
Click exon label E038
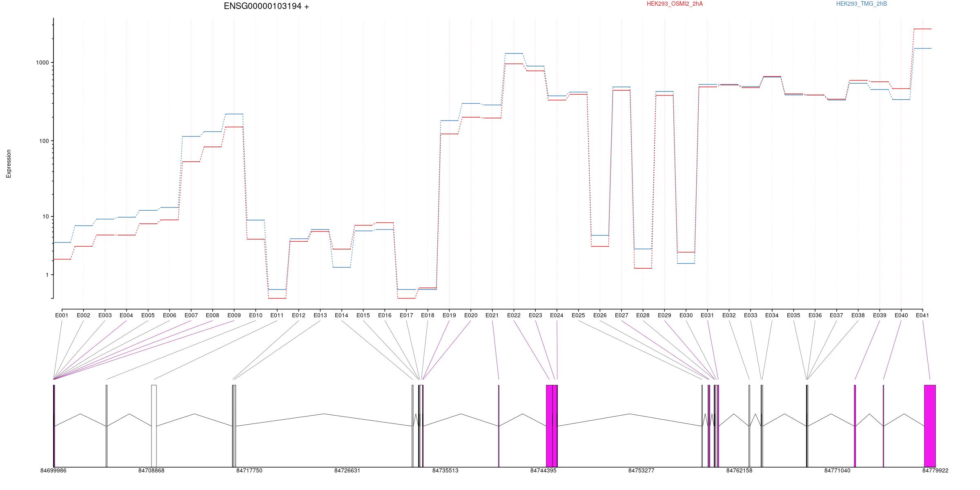click(x=858, y=315)
